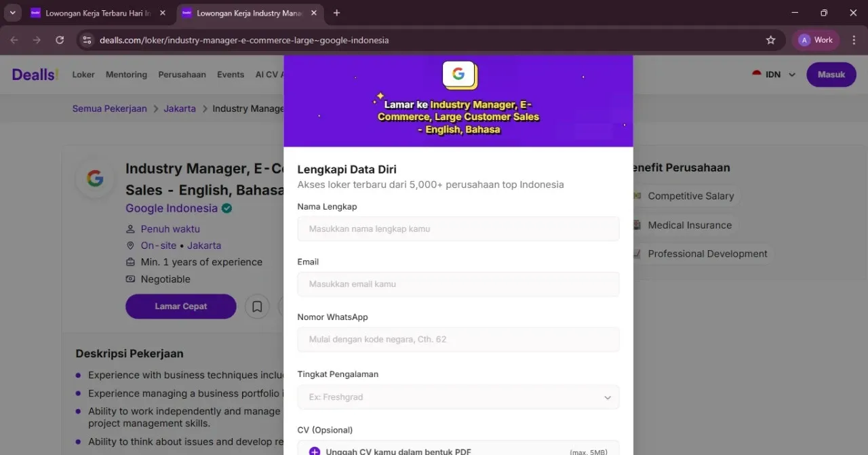Image resolution: width=868 pixels, height=455 pixels.
Task: Click the Google logo in the modal banner
Action: click(x=458, y=74)
